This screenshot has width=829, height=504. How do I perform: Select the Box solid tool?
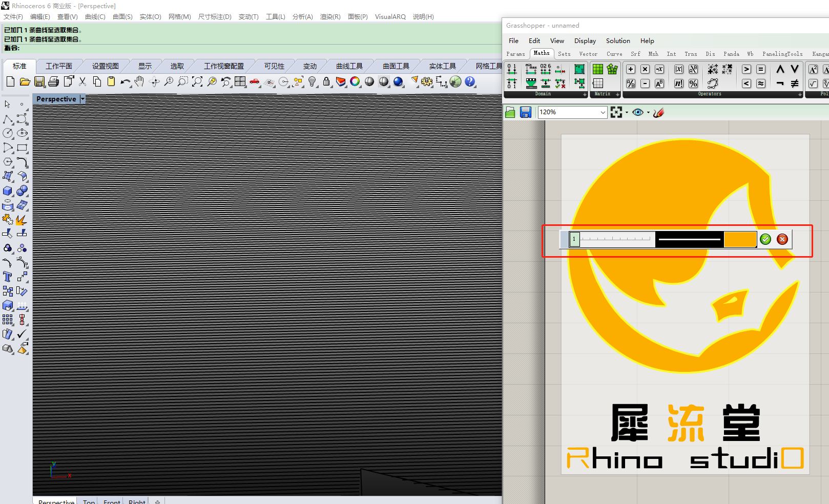(x=8, y=191)
